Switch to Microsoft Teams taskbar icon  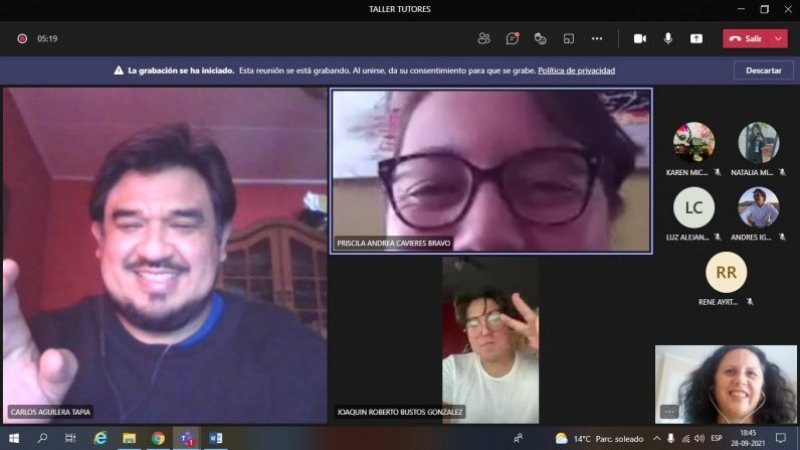point(187,438)
